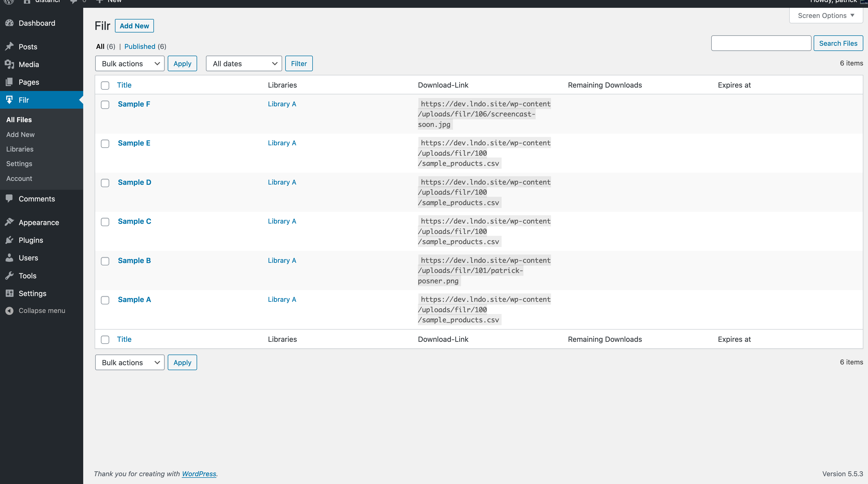The image size is (868, 484).
Task: Open Library A link in Sample B row
Action: pyautogui.click(x=282, y=260)
